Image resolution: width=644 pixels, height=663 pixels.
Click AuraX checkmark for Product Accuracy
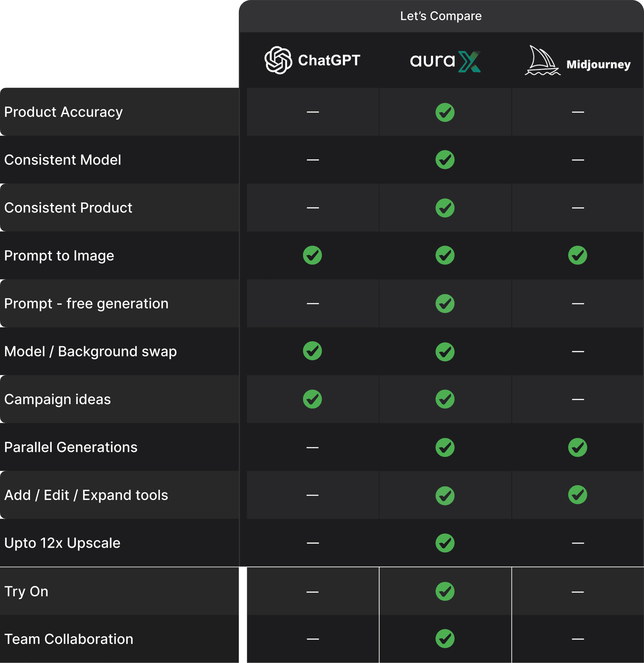445,112
